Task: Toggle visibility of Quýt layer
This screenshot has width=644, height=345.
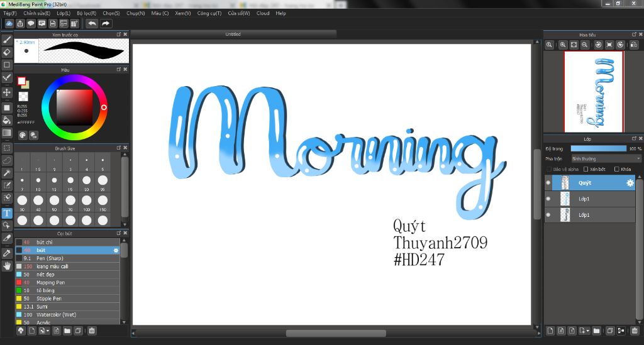Action: point(548,183)
